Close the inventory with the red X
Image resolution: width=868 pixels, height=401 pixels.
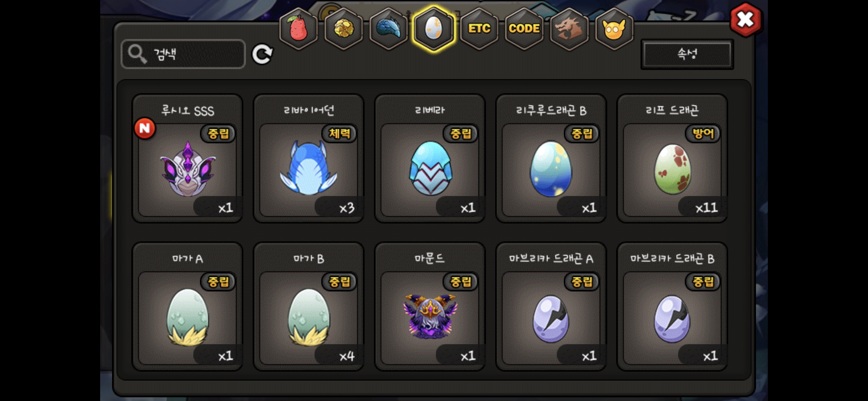click(746, 20)
